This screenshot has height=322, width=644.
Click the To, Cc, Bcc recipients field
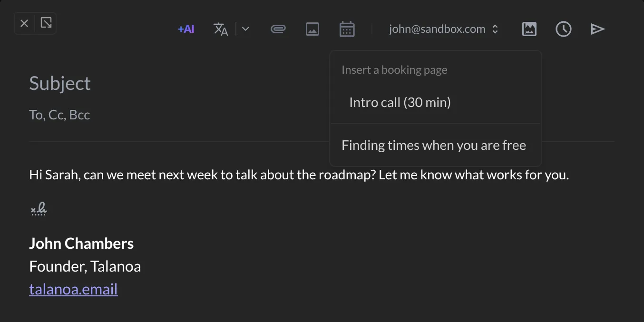click(59, 115)
